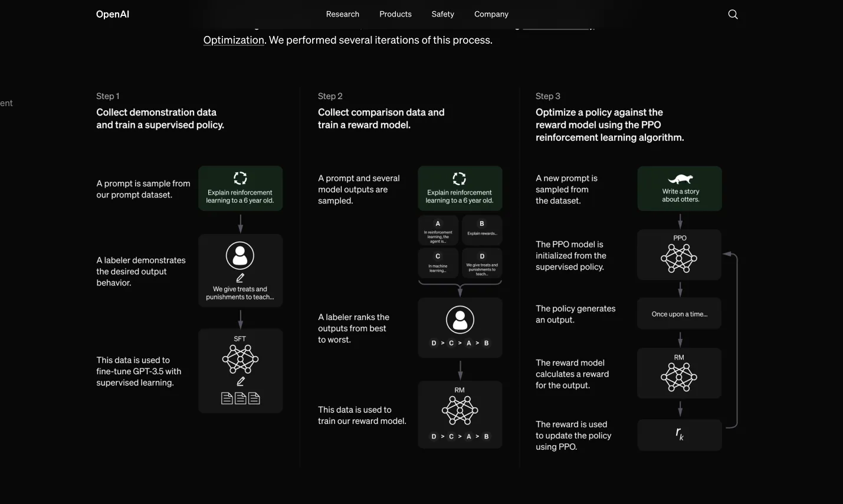Click the 'Step 3' label
Image resolution: width=843 pixels, height=504 pixels.
(x=548, y=96)
